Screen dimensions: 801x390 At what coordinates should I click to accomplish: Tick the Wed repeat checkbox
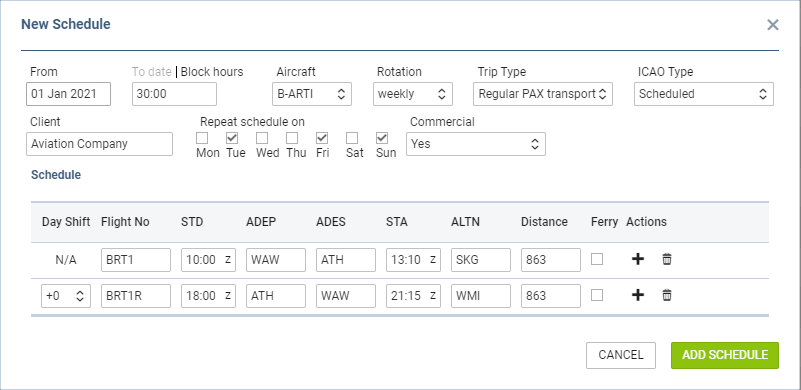(x=262, y=138)
